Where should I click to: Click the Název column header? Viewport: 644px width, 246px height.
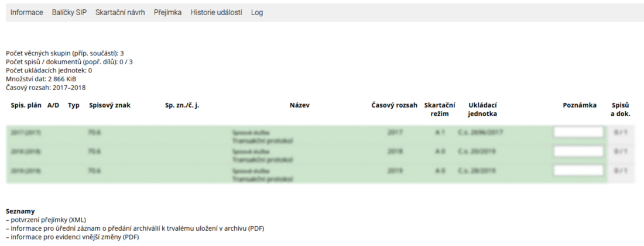(x=299, y=105)
